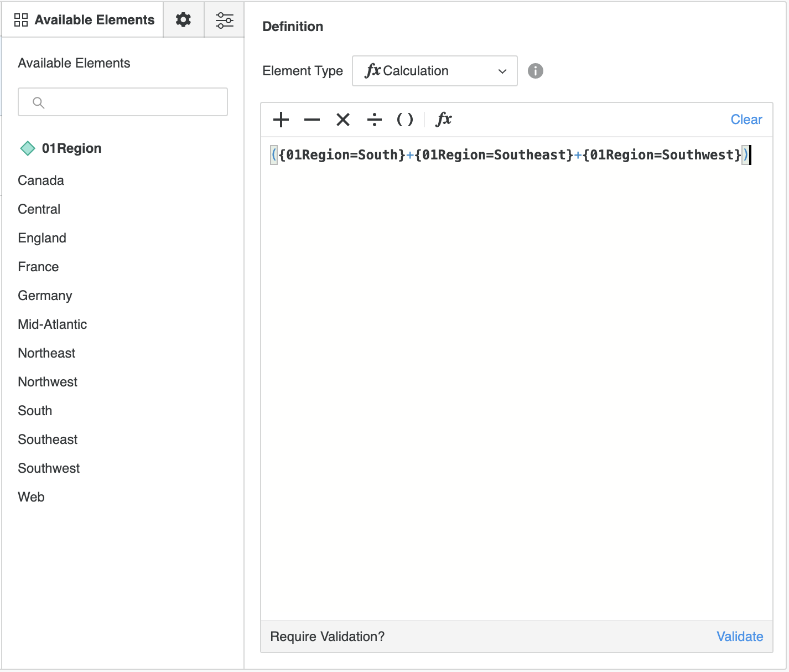Open the fx function picker in toolbar
Image resolution: width=789 pixels, height=672 pixels.
tap(444, 120)
